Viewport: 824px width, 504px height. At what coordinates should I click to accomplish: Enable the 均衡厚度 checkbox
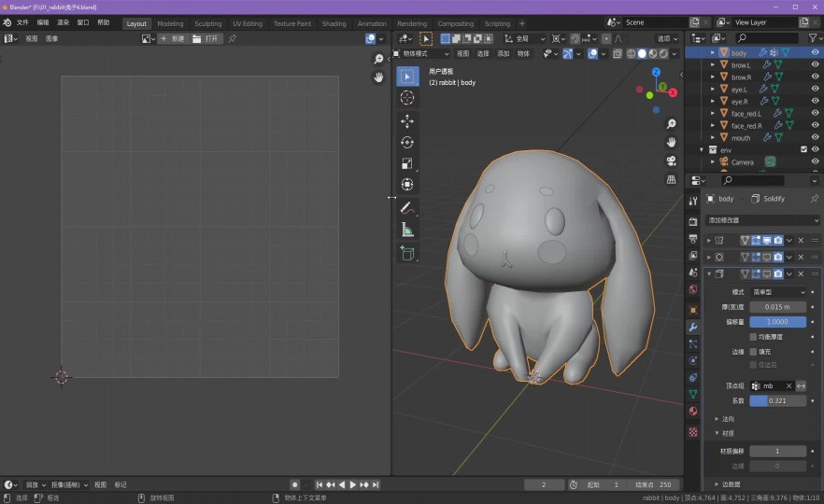click(753, 337)
